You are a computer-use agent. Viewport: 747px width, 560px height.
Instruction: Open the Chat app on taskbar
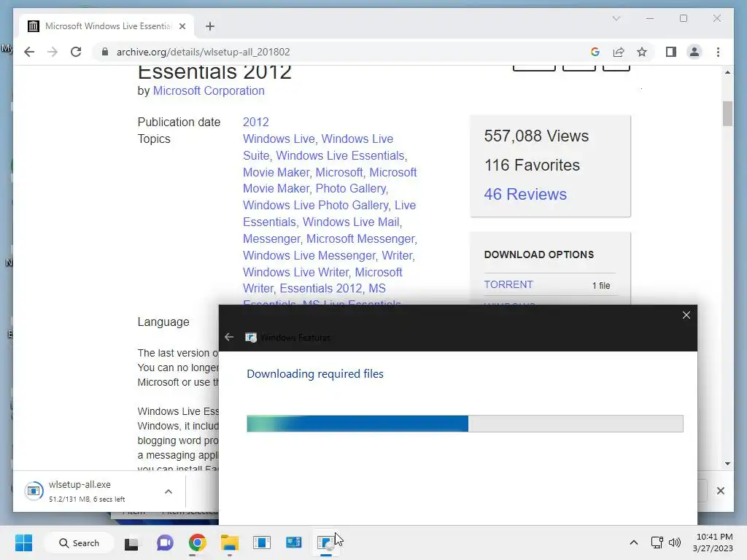tap(165, 542)
